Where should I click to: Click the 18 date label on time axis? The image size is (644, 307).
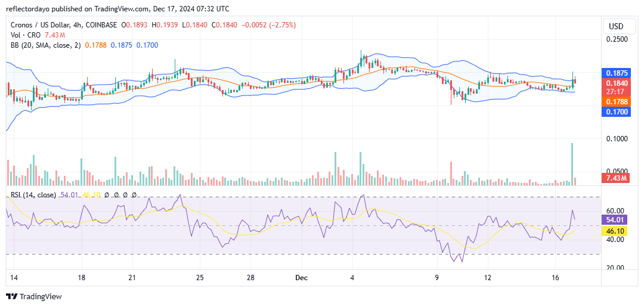pyautogui.click(x=81, y=278)
